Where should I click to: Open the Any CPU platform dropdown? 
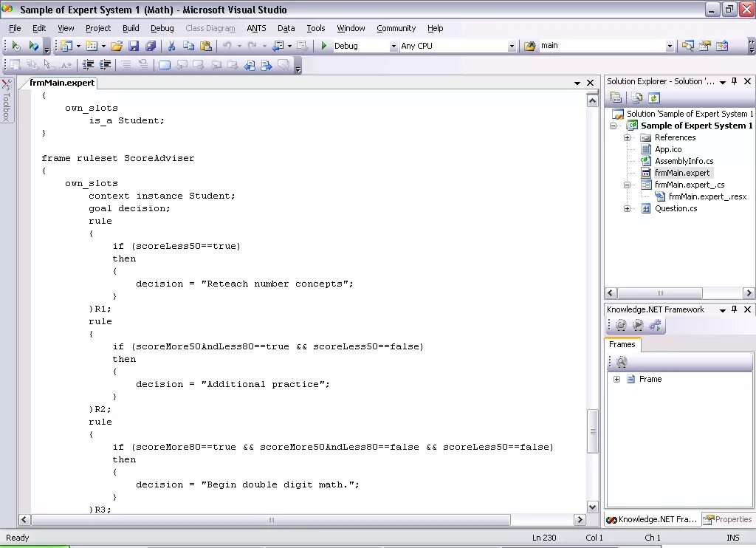(512, 47)
